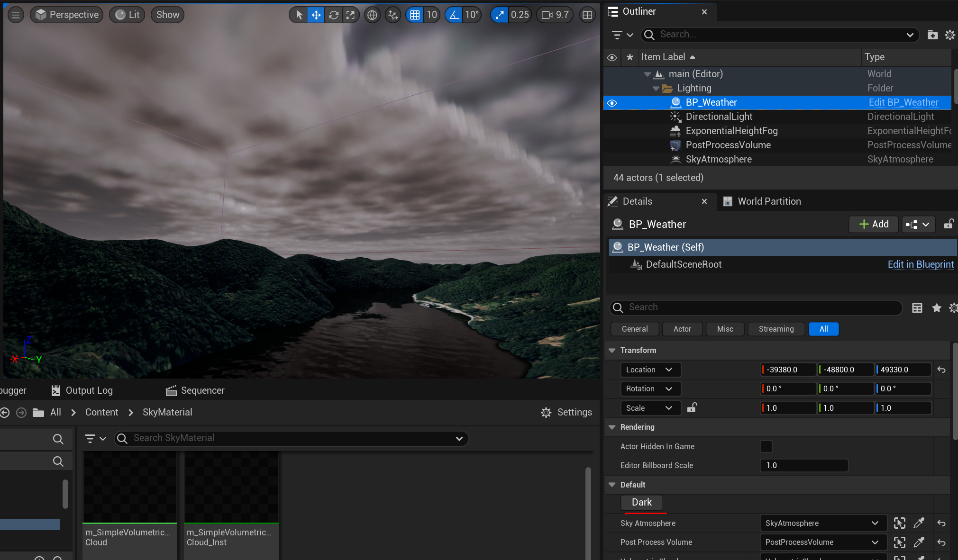Select m_SimpleVolumetricCloud_Inst asset thumbnail
This screenshot has width=958, height=560.
231,488
